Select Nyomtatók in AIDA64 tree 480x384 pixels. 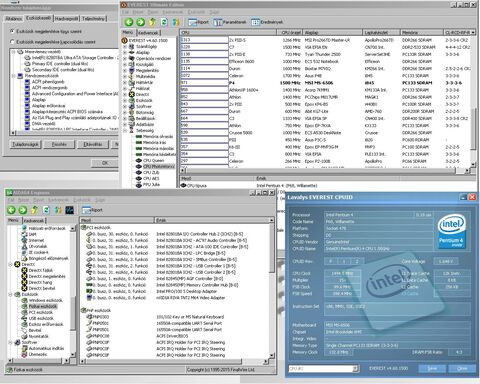(39, 336)
